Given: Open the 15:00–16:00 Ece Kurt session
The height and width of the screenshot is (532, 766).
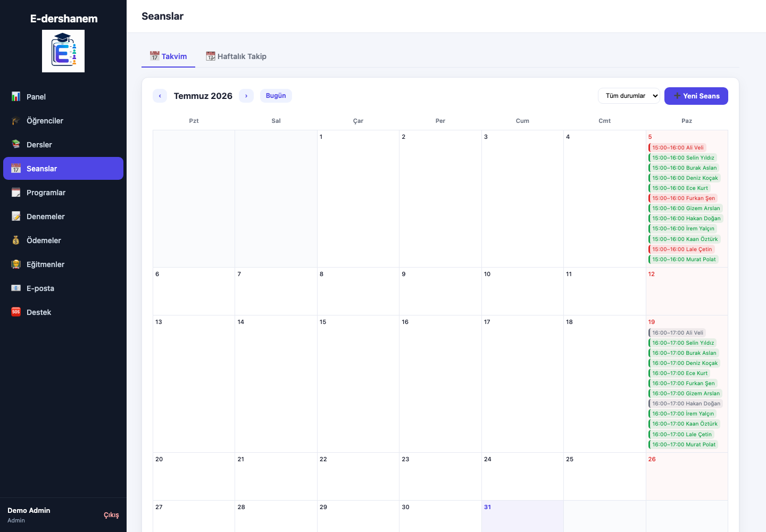Looking at the screenshot, I should pos(679,188).
